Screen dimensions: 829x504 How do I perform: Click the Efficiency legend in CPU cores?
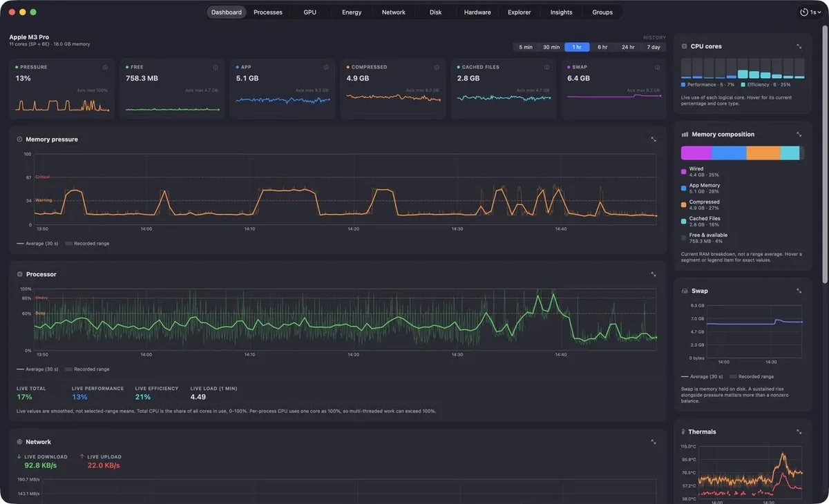(766, 84)
